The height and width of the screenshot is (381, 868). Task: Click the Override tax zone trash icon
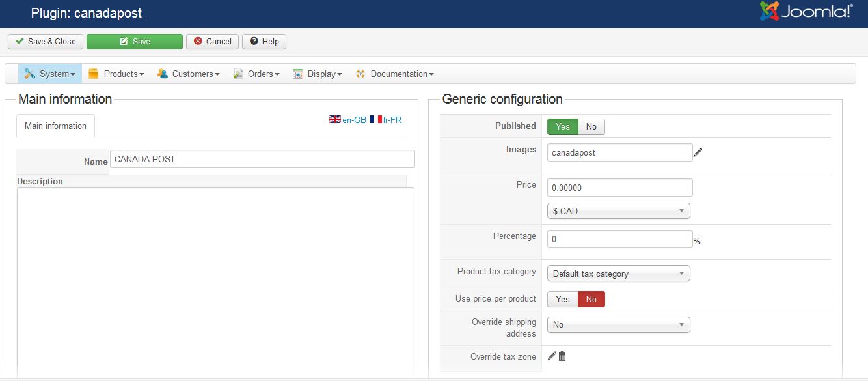coord(562,356)
